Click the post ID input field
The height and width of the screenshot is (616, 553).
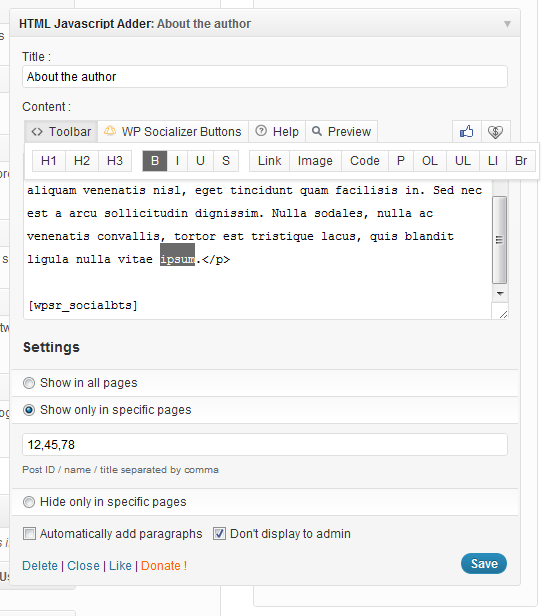click(265, 445)
